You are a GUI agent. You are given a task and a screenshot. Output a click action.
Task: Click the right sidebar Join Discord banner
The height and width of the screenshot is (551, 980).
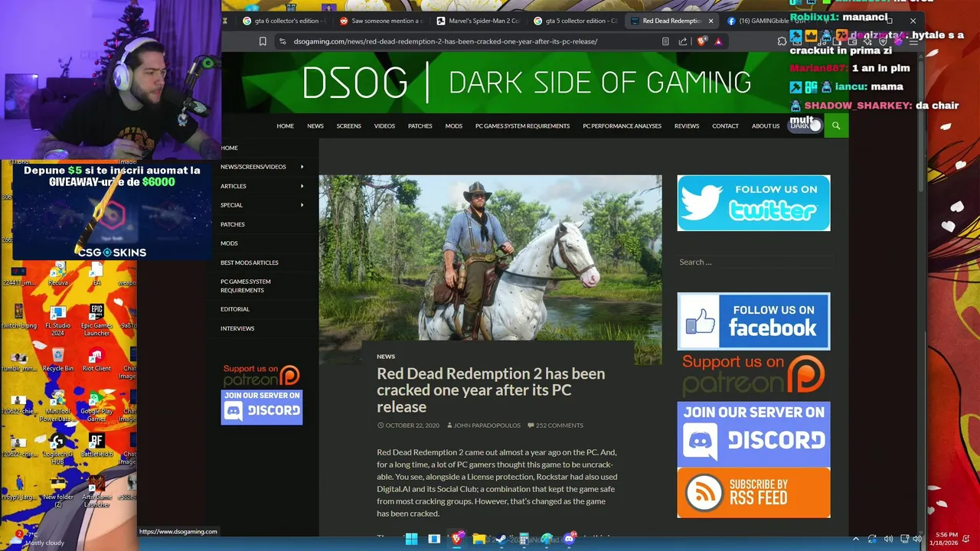753,434
